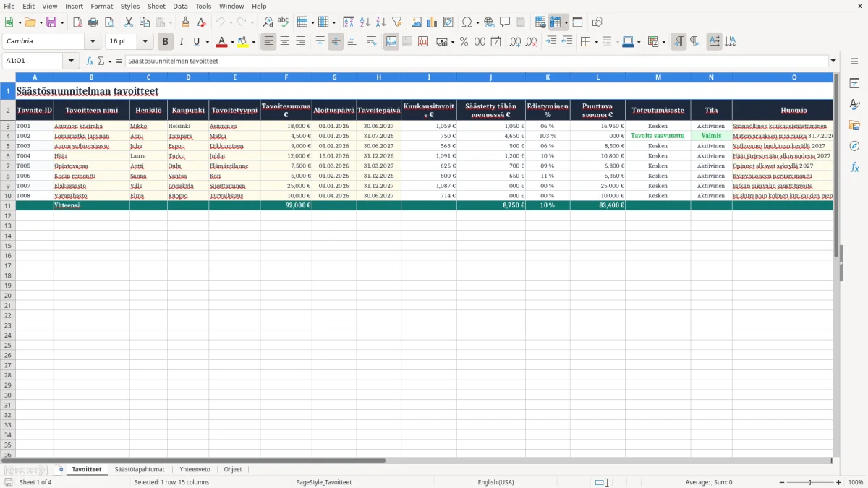This screenshot has width=868, height=488.
Task: Toggle Align Left
Action: pyautogui.click(x=269, y=42)
